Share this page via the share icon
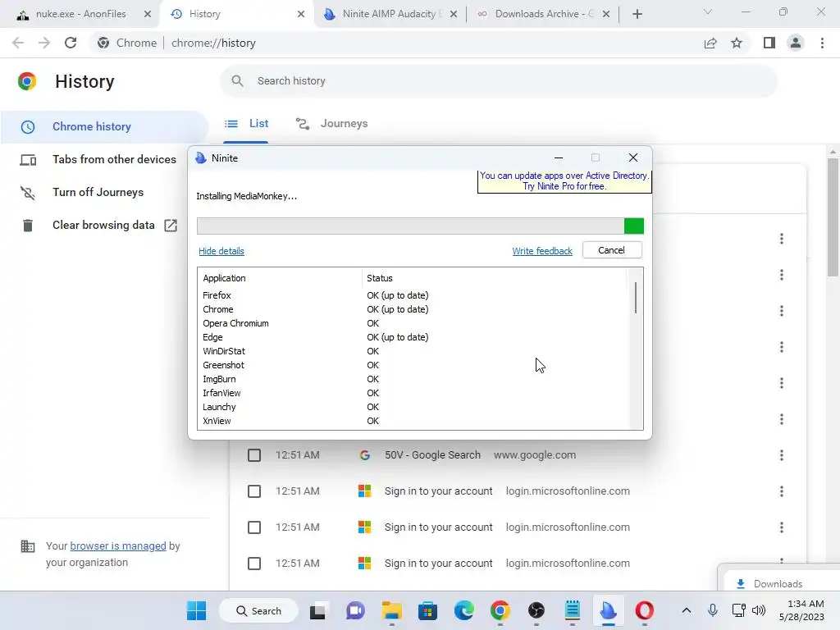The image size is (840, 630). point(710,43)
